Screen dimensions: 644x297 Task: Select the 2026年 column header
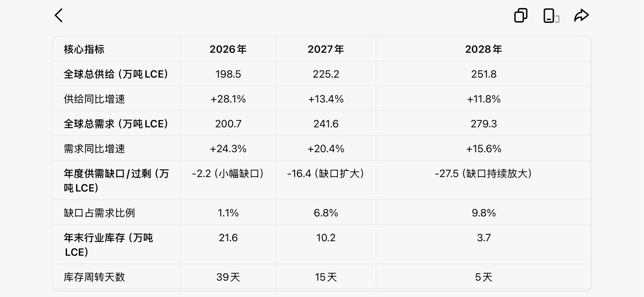[228, 49]
